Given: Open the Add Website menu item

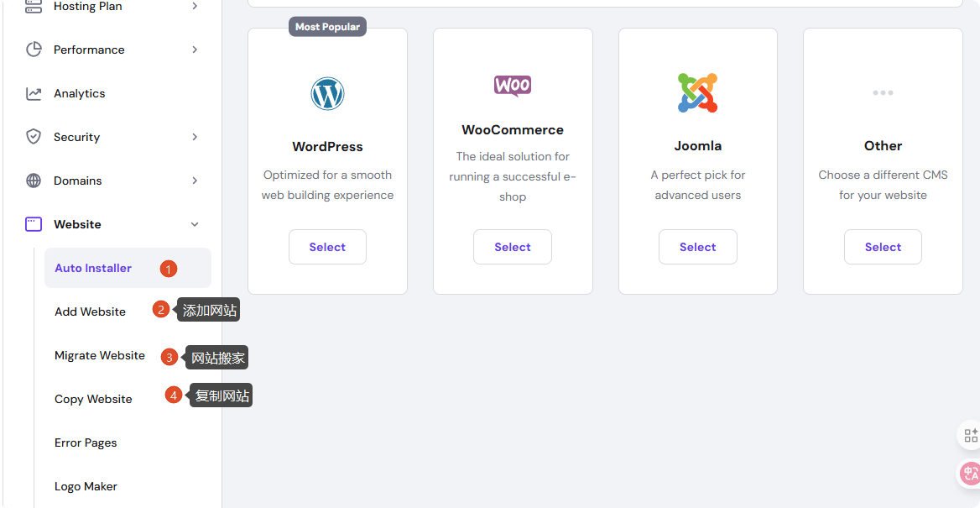Looking at the screenshot, I should coord(90,312).
